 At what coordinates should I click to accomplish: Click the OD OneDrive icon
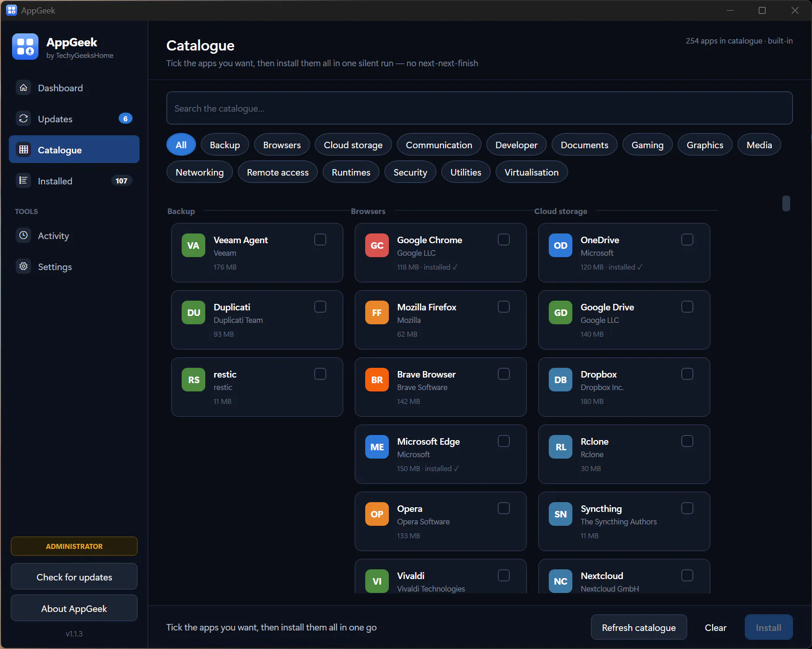coord(560,246)
